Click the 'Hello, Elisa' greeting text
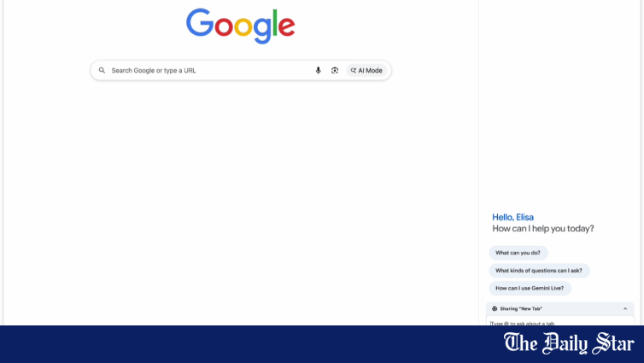The width and height of the screenshot is (644, 363). 512,217
